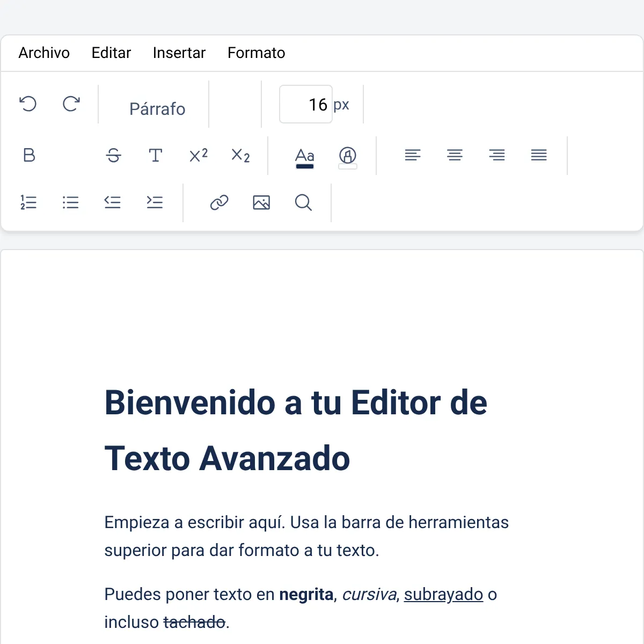Open the Párrafo style dropdown
This screenshot has width=644, height=644.
(x=157, y=109)
